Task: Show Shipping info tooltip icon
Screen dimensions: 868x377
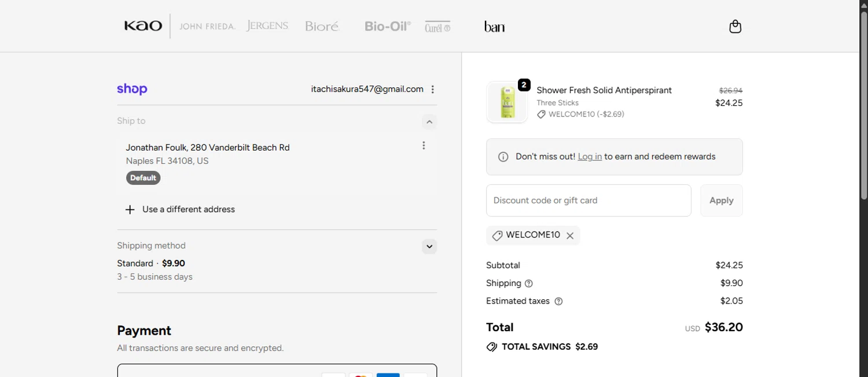Action: [x=528, y=284]
